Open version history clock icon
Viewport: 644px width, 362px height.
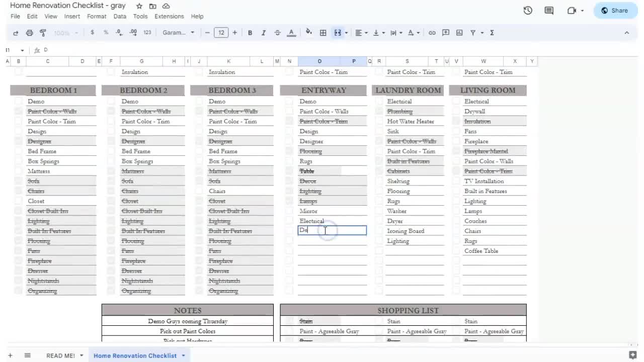[x=528, y=10]
